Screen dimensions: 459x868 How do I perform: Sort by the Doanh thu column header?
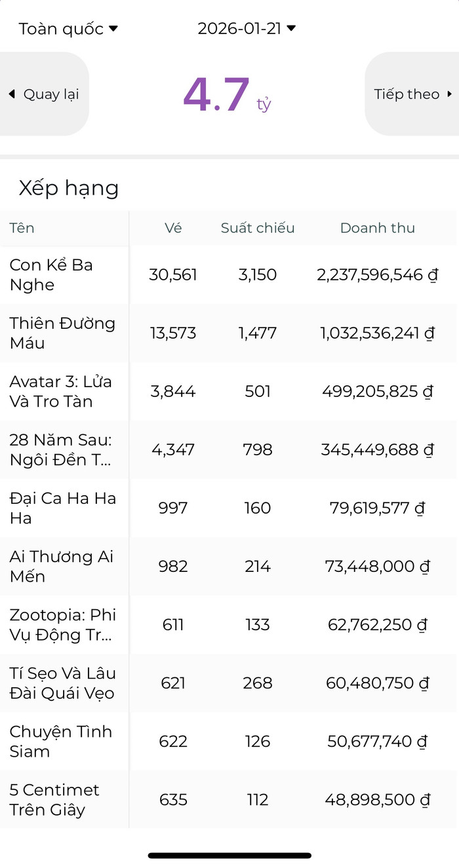pyautogui.click(x=377, y=228)
